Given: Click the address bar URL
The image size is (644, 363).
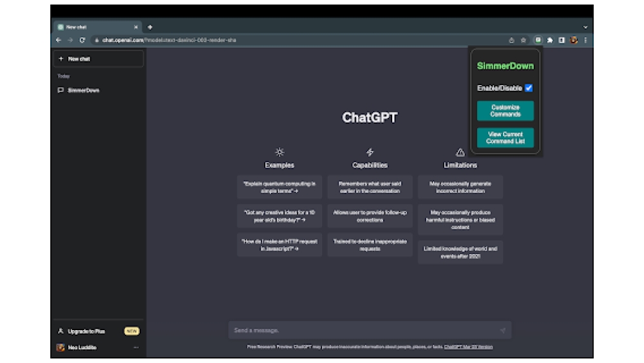Looking at the screenshot, I should pyautogui.click(x=169, y=40).
